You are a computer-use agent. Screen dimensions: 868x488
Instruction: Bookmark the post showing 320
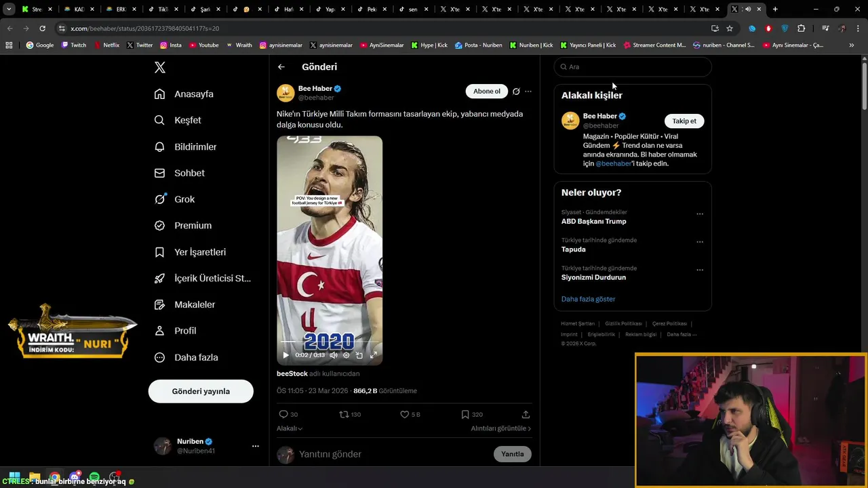472,414
